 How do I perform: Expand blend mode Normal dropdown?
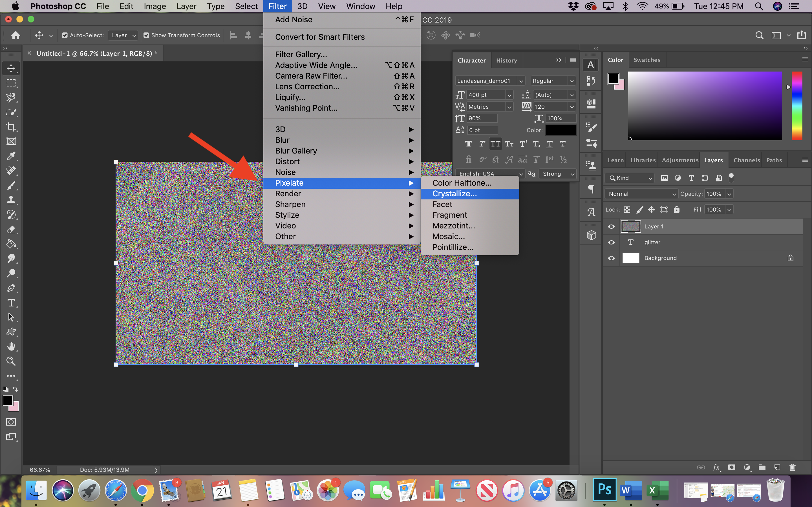641,193
